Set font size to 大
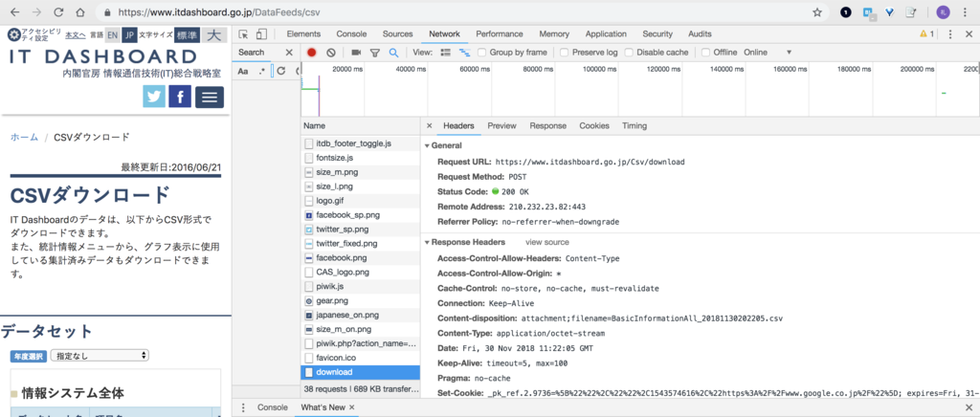Screen dimensions: 980x417 coord(213,35)
